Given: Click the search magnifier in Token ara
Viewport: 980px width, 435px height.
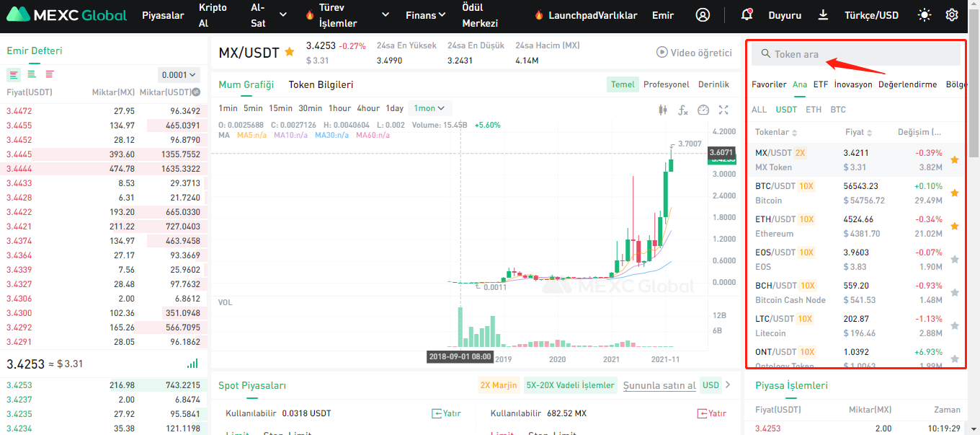Looking at the screenshot, I should click(x=766, y=54).
